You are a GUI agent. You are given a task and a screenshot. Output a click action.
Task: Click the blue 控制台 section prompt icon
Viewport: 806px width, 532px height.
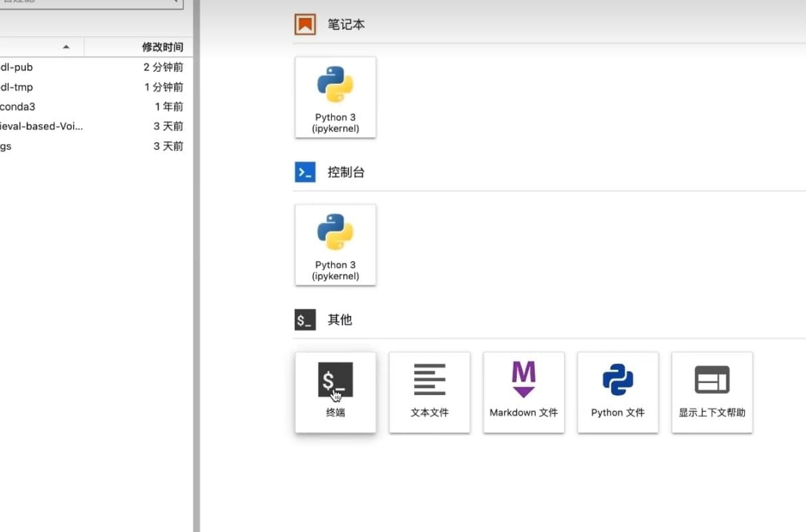pos(305,172)
